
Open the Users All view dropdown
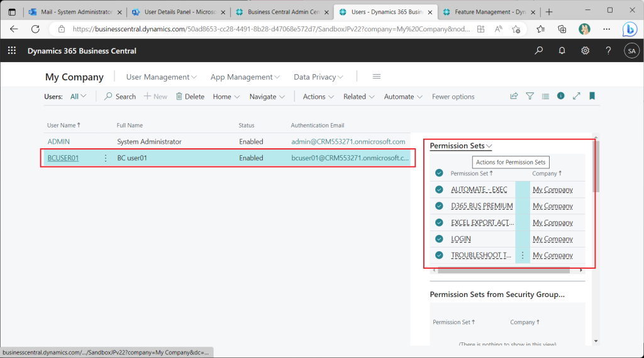click(x=78, y=96)
